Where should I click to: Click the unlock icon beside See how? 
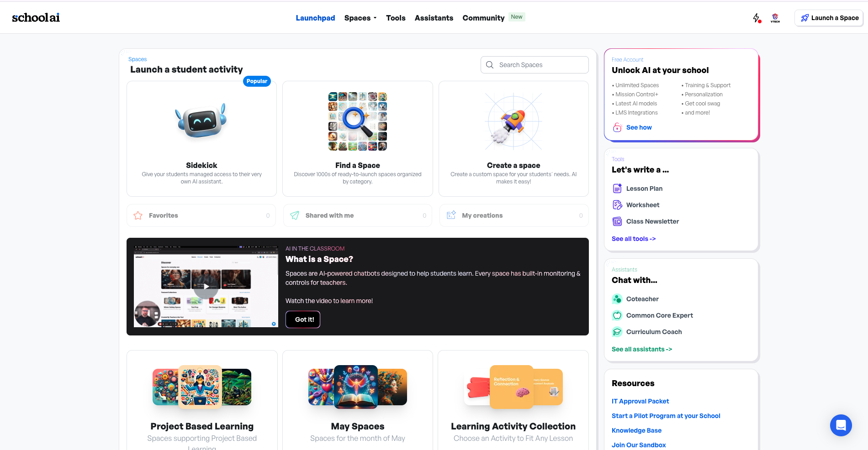[617, 127]
